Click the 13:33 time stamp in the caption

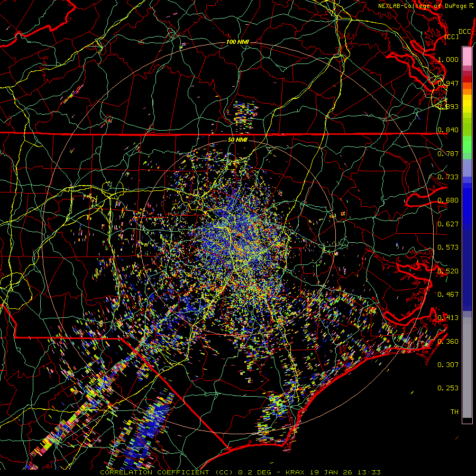369,472
